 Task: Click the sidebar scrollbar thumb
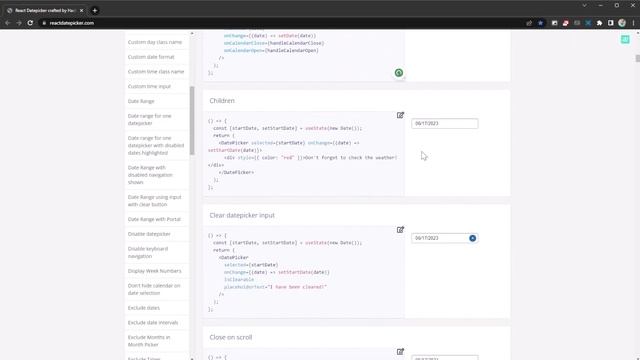tap(192, 120)
